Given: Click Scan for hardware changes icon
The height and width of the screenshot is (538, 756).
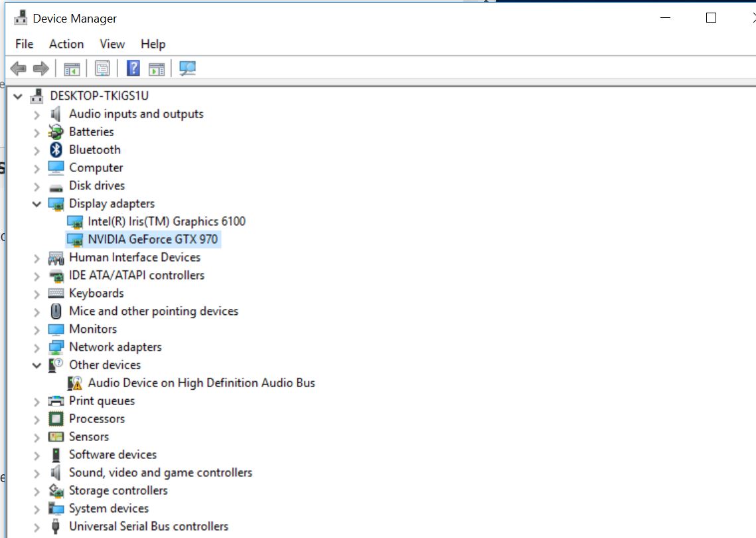Looking at the screenshot, I should point(188,68).
